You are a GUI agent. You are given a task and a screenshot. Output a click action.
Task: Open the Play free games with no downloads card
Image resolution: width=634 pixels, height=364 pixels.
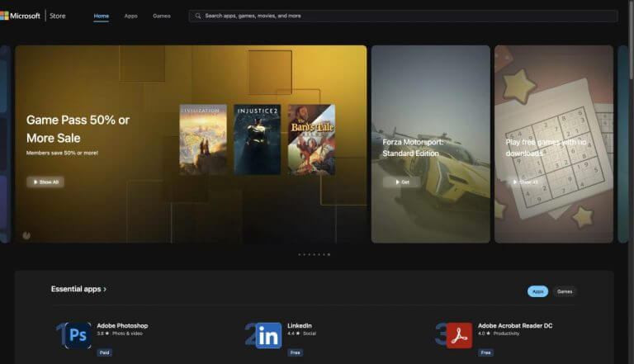tap(554, 144)
